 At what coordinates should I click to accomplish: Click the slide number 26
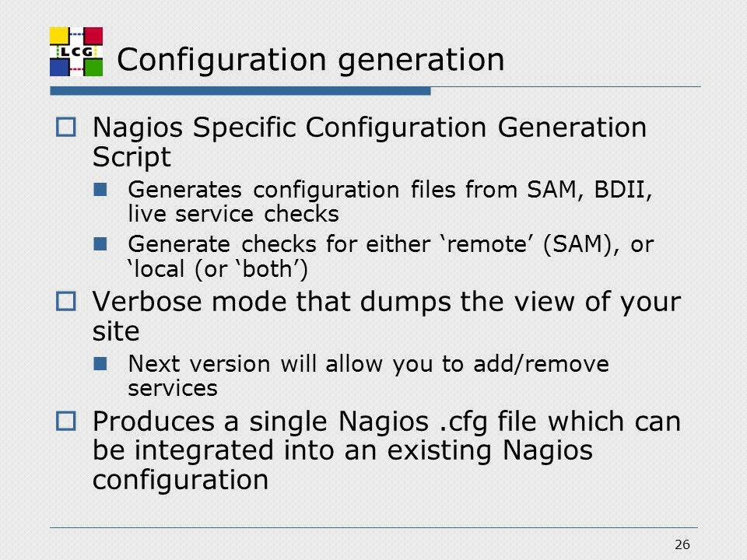(682, 544)
